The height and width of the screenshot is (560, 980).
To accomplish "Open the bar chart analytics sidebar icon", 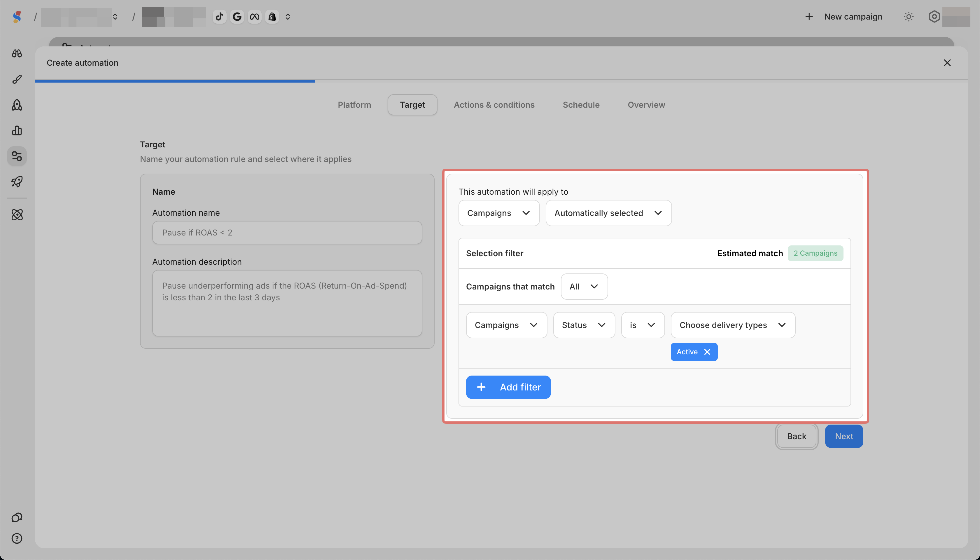I will [x=17, y=130].
